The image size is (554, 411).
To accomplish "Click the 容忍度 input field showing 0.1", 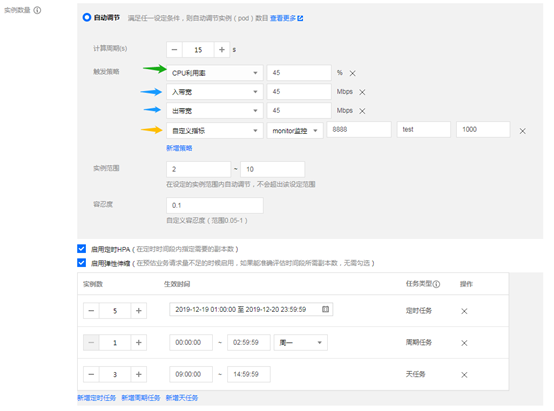I will [215, 205].
